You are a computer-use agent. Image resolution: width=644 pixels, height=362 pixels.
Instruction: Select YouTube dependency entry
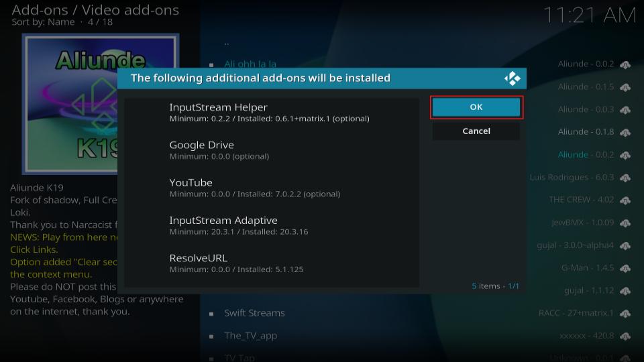tap(272, 188)
